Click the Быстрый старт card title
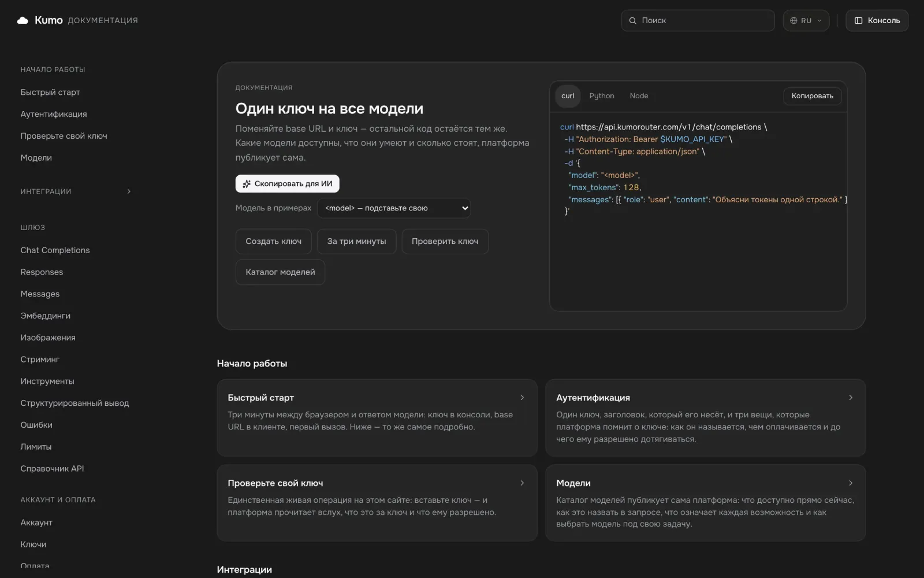Screen dimensions: 924x578 [260, 398]
